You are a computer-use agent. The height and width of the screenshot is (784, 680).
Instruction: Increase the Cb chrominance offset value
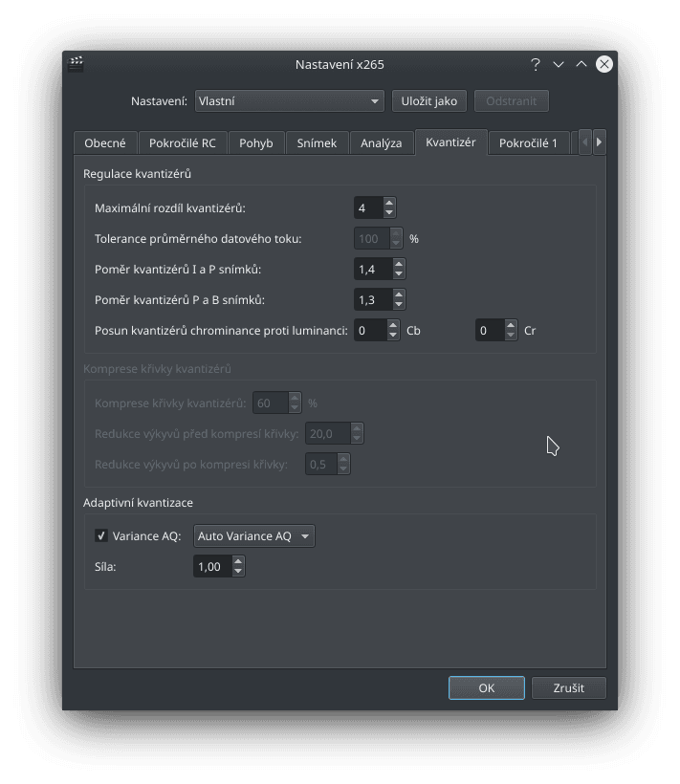[x=392, y=325]
